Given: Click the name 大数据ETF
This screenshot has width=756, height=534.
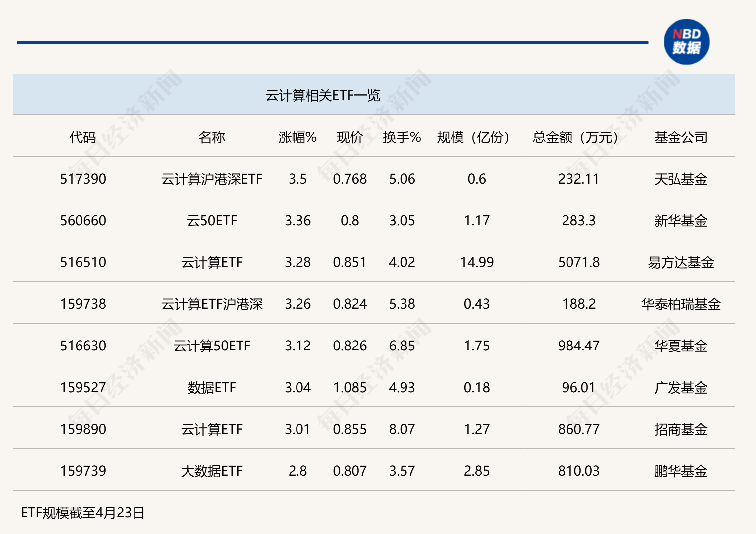Looking at the screenshot, I should (212, 471).
